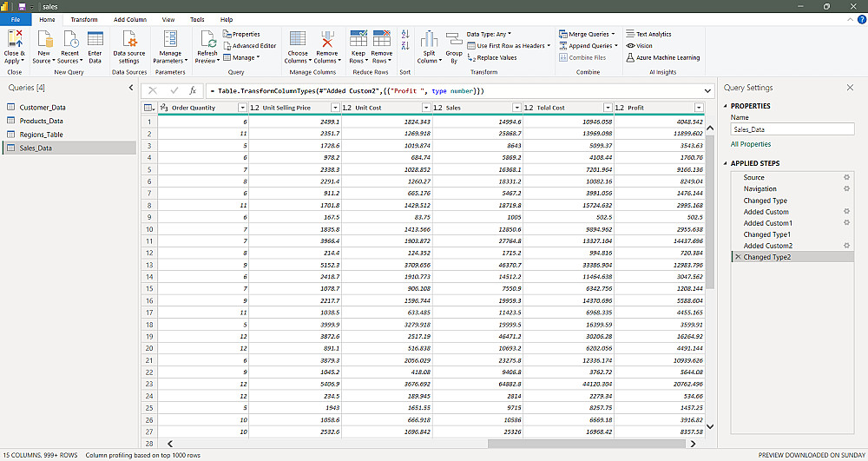Switch to the Transform tab
Viewport: 868px width, 461px height.
point(84,19)
